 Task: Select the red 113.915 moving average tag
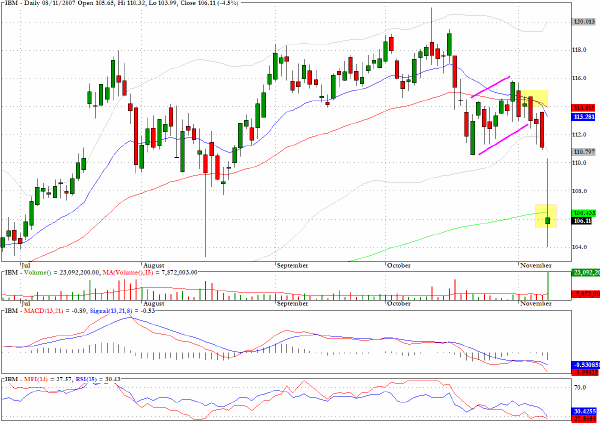583,108
